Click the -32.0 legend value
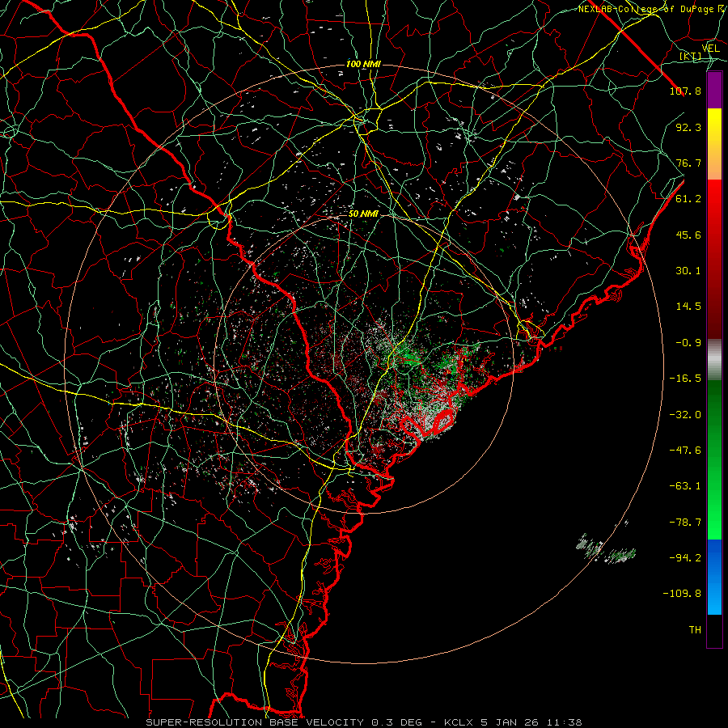 pos(685,415)
